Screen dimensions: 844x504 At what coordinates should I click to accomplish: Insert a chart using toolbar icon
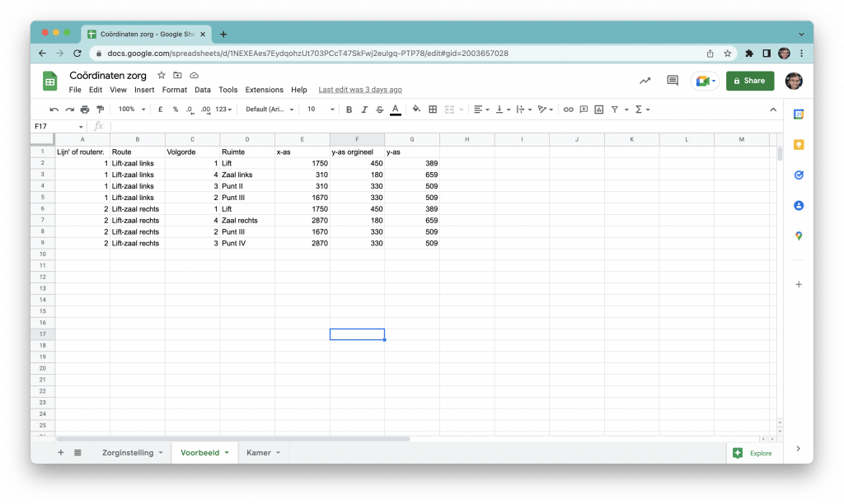[x=598, y=110]
